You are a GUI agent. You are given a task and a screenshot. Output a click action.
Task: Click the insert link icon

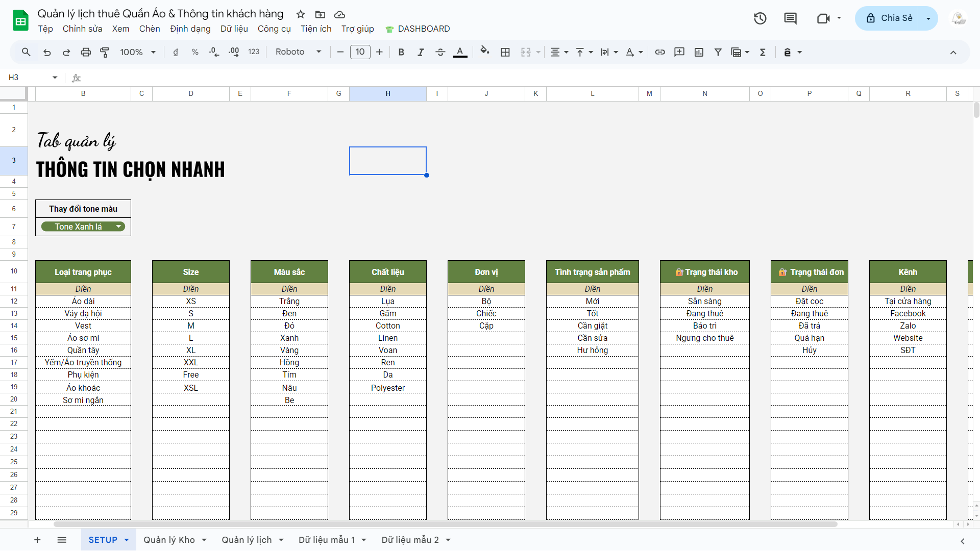coord(659,52)
